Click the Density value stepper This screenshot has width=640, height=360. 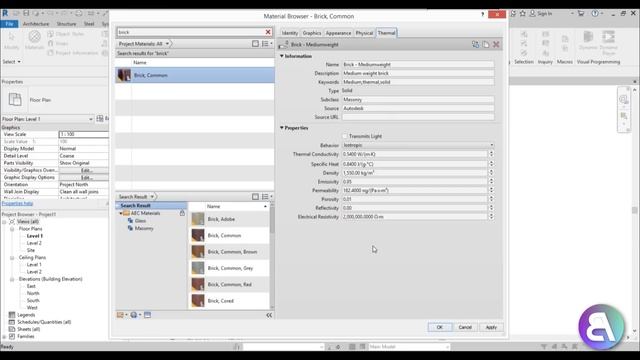click(x=491, y=173)
